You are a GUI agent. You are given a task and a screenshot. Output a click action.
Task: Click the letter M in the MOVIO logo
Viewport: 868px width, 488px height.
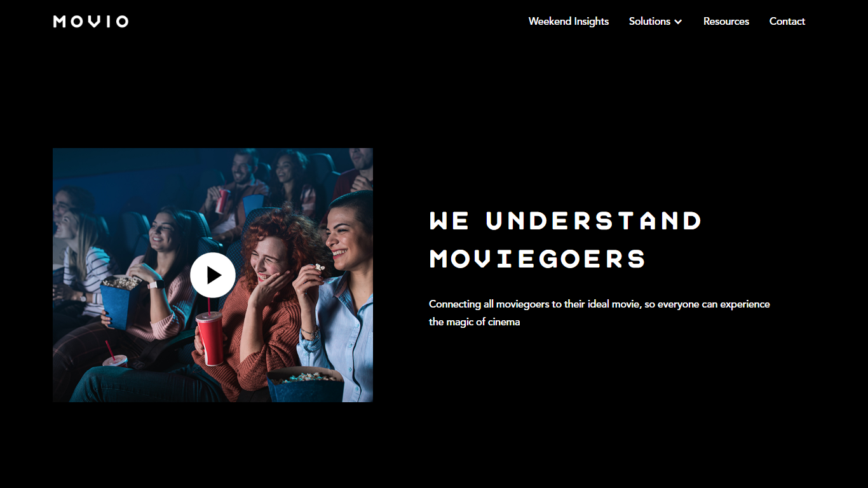60,22
